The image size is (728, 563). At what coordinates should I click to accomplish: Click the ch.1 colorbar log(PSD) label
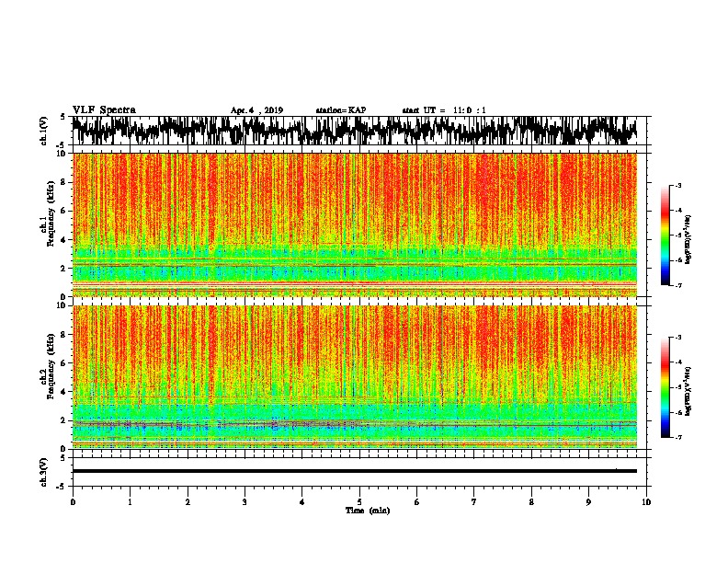point(688,239)
